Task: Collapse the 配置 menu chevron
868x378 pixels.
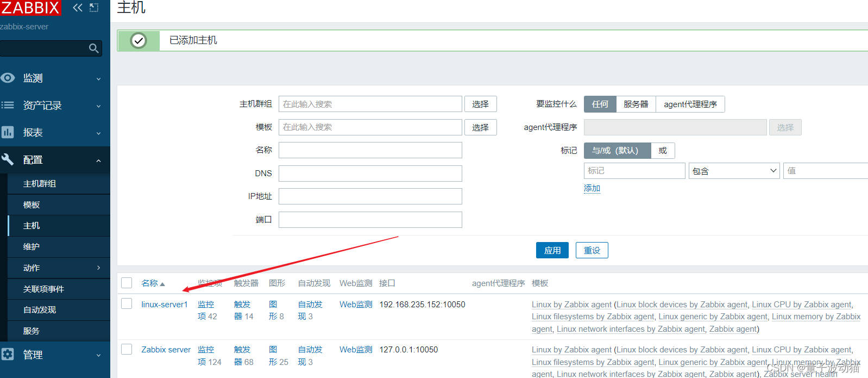Action: (98, 160)
